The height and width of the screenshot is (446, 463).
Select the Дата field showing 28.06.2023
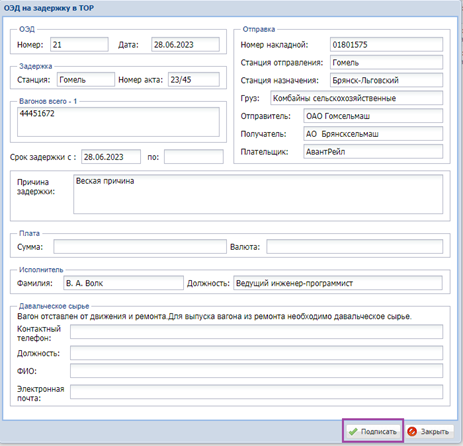(x=185, y=45)
